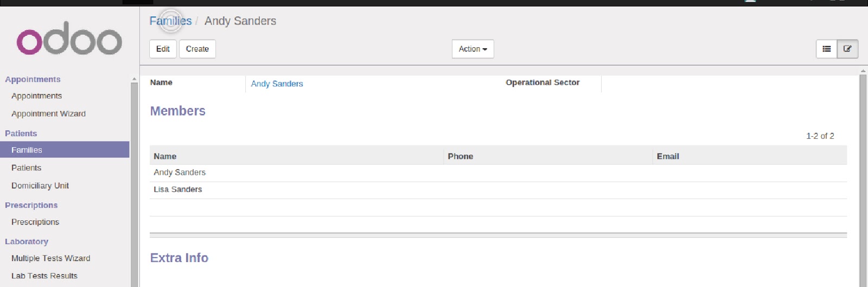The width and height of the screenshot is (868, 287).
Task: Open Prescriptions sidebar item
Action: [35, 222]
